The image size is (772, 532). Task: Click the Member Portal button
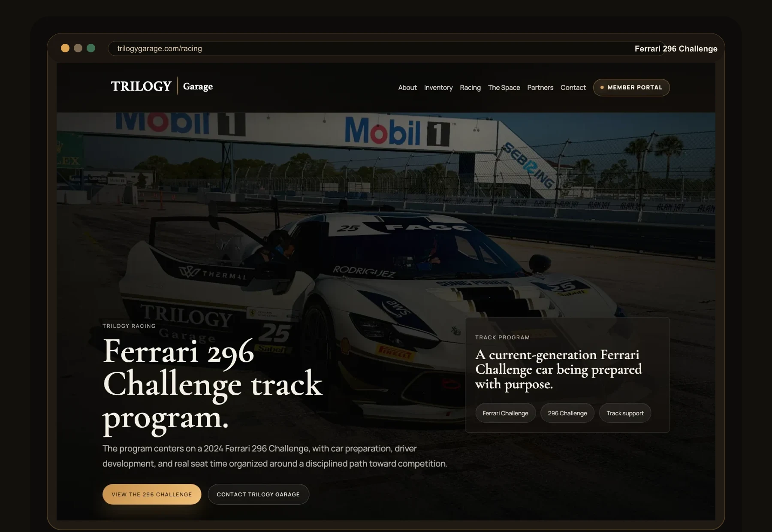coord(631,88)
